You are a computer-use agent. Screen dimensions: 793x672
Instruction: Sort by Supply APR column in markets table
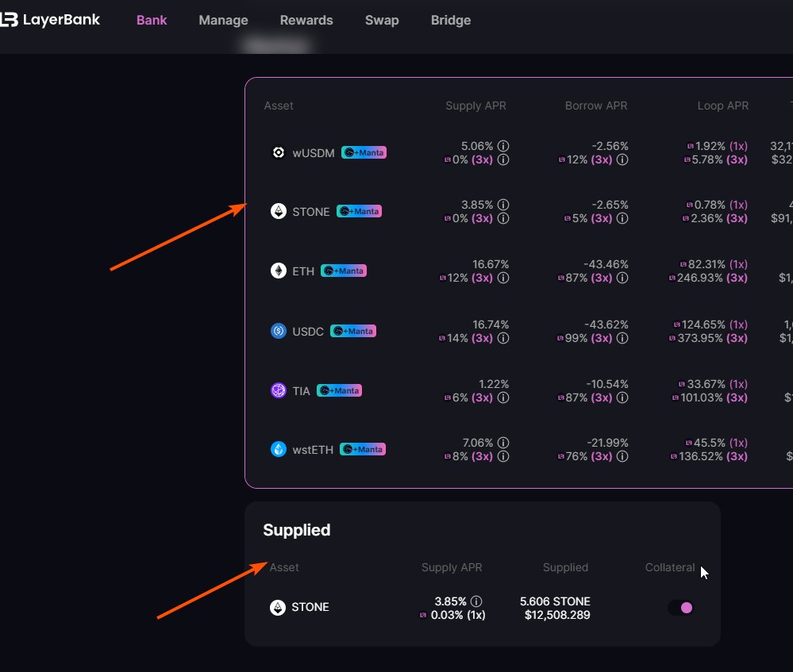coord(476,106)
